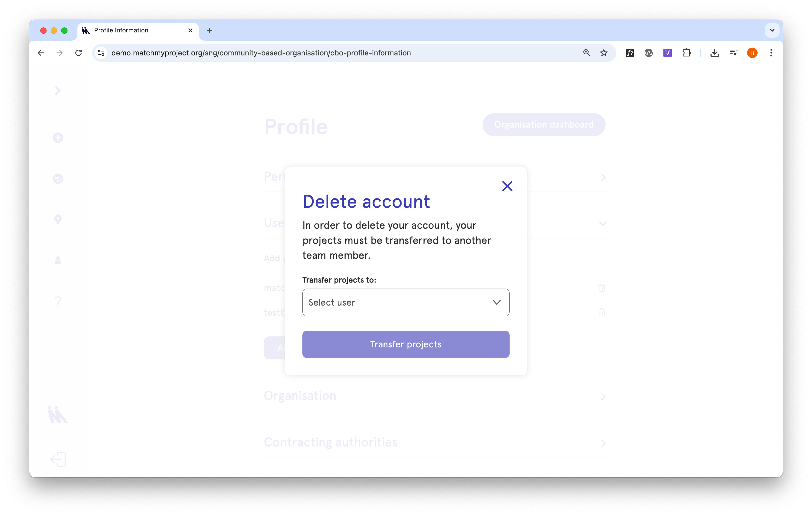The width and height of the screenshot is (812, 516).
Task: Click the Organisation dashboard button
Action: click(544, 125)
